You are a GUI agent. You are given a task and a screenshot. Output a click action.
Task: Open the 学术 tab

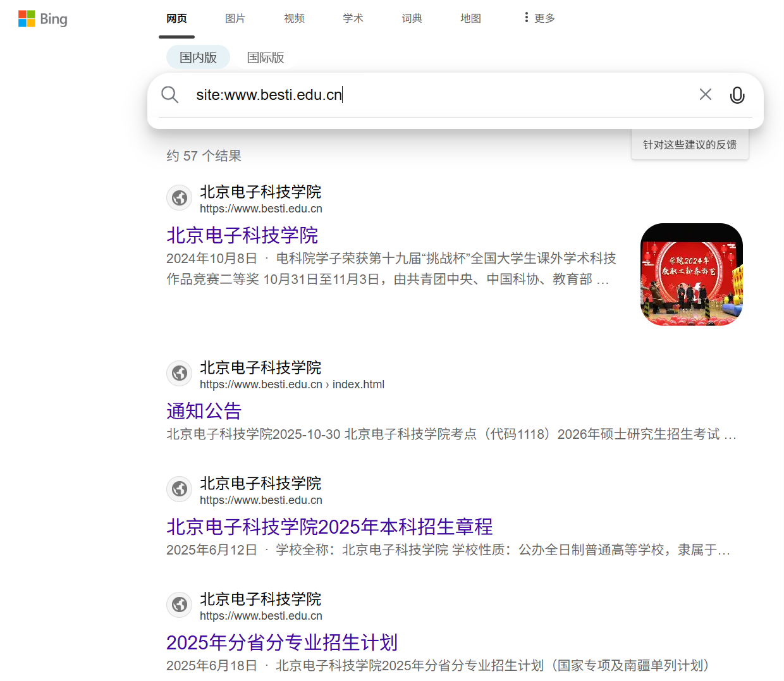353,18
